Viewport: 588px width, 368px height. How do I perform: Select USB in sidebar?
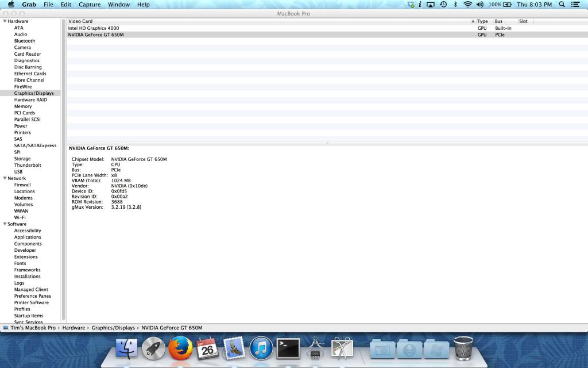point(18,171)
